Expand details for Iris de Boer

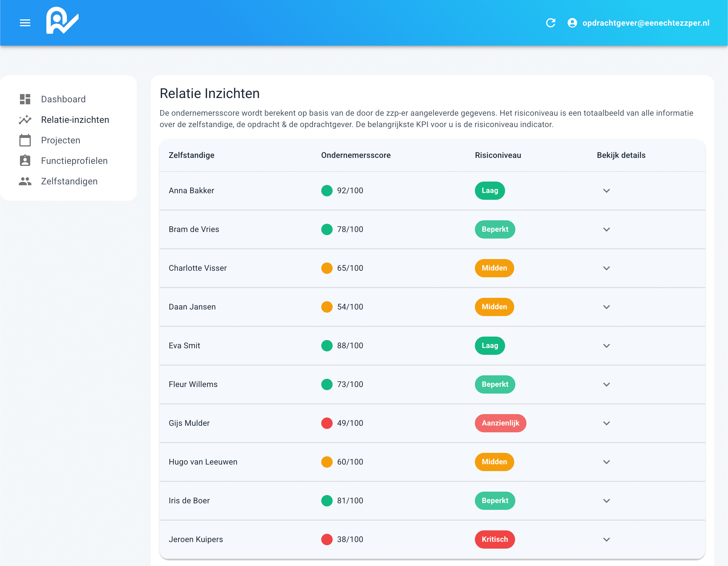(x=606, y=501)
